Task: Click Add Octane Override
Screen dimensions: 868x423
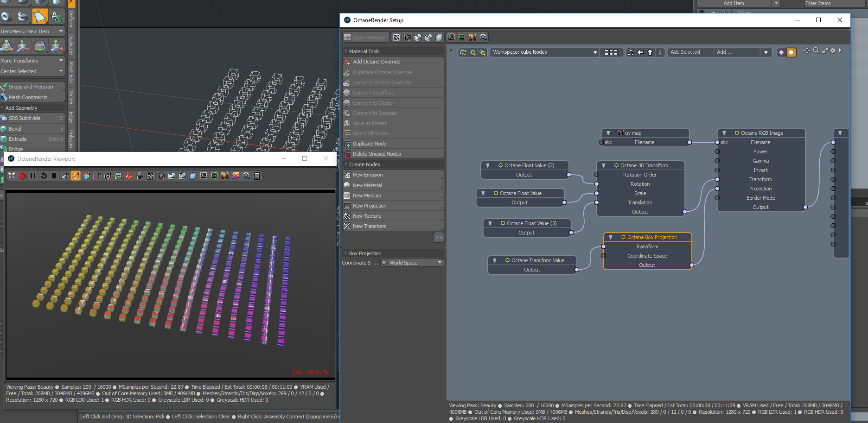Action: [x=393, y=62]
